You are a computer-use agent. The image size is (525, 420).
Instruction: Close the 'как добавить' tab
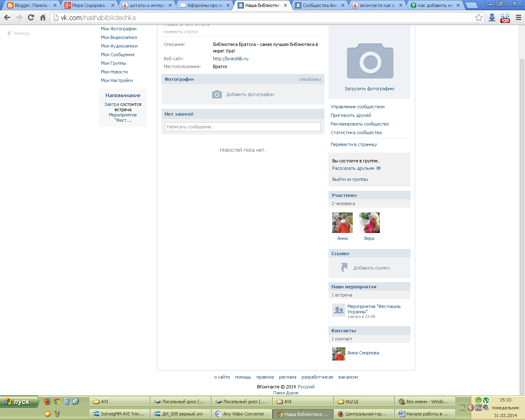point(458,5)
